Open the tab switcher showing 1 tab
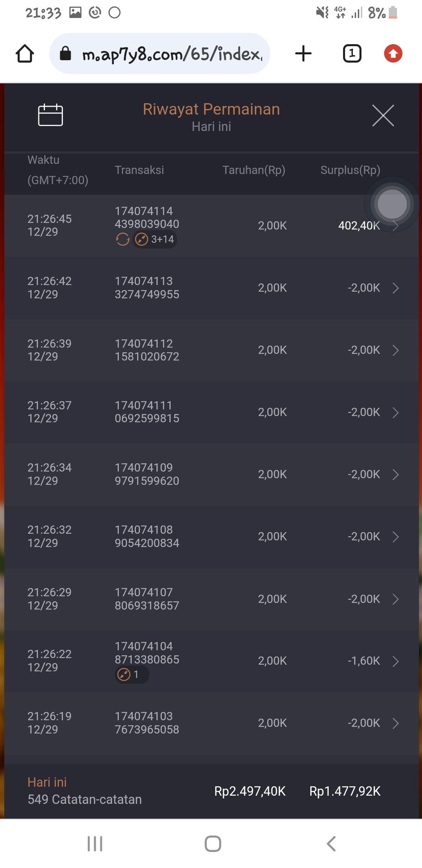422x868 pixels. (x=352, y=54)
